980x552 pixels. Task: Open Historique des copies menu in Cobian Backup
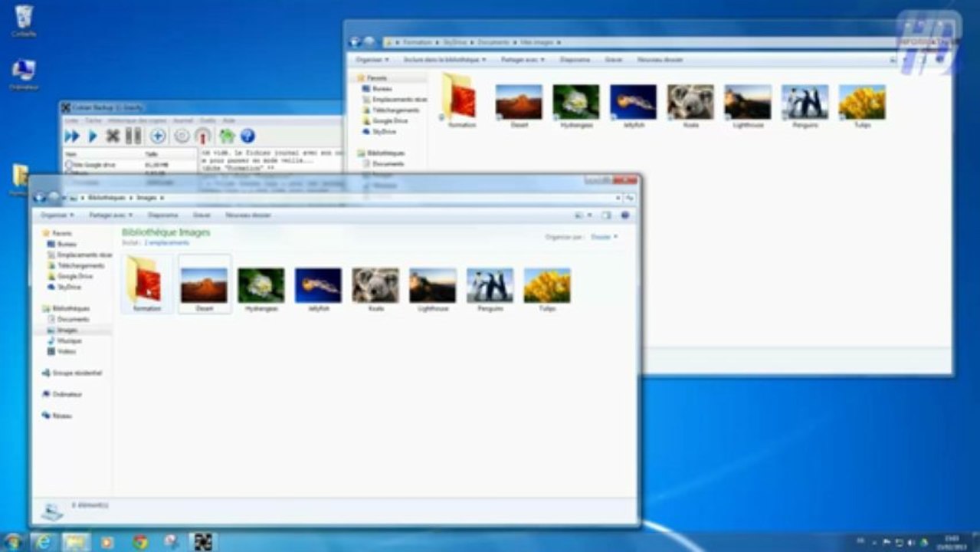137,120
